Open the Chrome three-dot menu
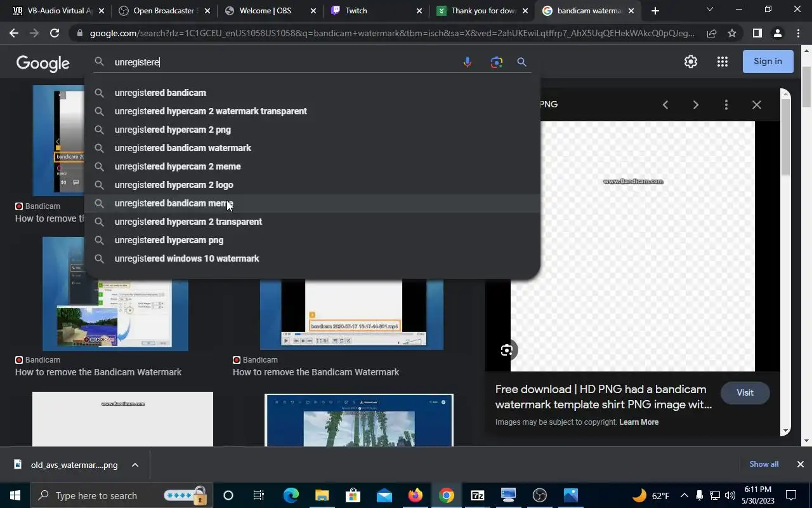The image size is (812, 508). (797, 33)
